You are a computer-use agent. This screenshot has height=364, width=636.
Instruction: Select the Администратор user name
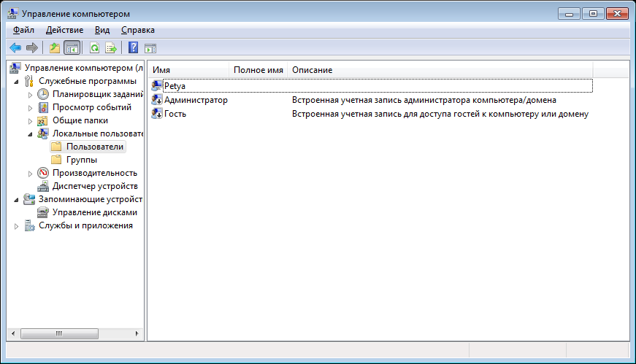click(x=196, y=100)
